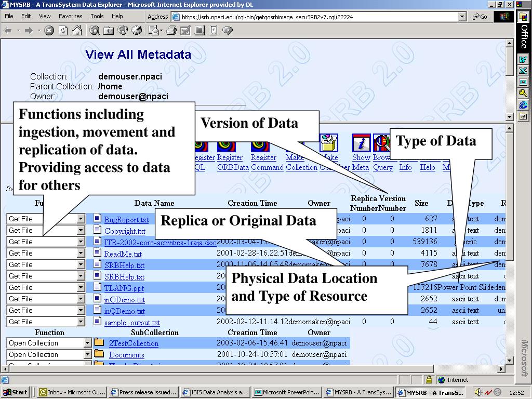Open the Open Collection dropdown for 2TestCollection

88,343
